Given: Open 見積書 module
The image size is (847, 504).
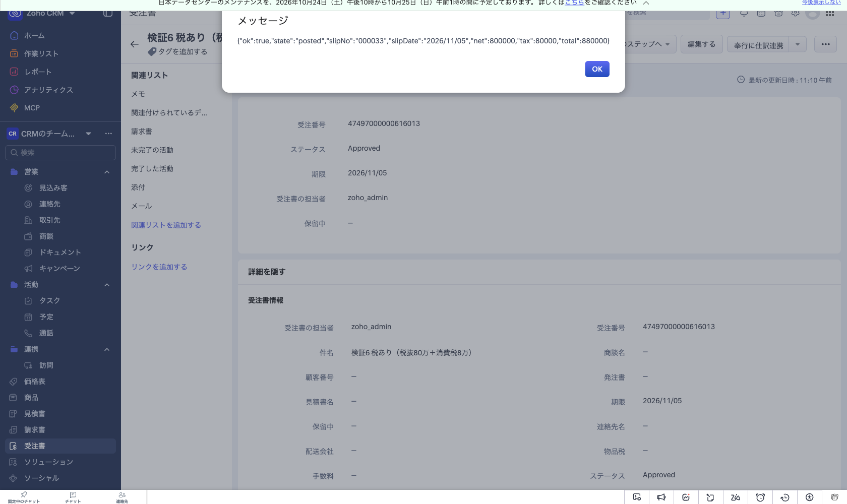Looking at the screenshot, I should point(60,414).
